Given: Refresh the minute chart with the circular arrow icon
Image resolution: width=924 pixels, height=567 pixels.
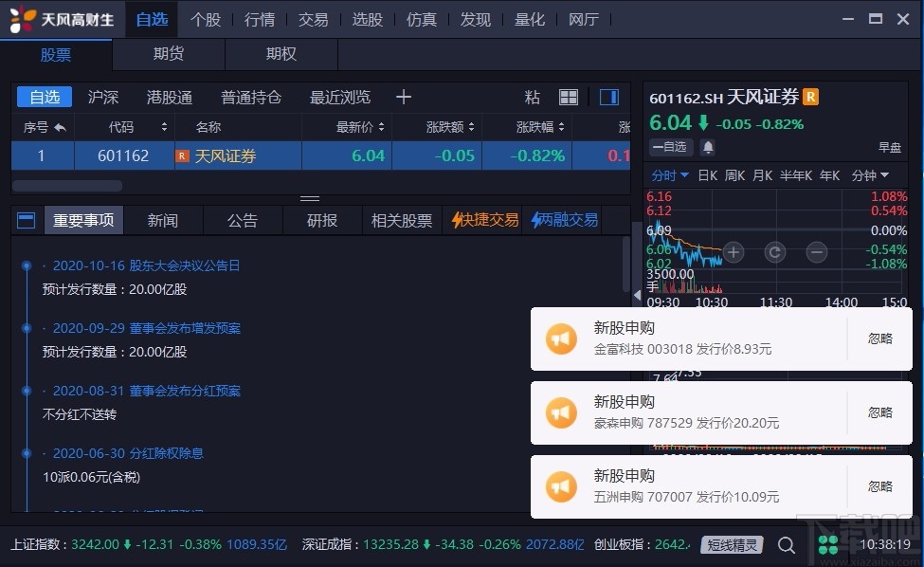Looking at the screenshot, I should pos(775,250).
